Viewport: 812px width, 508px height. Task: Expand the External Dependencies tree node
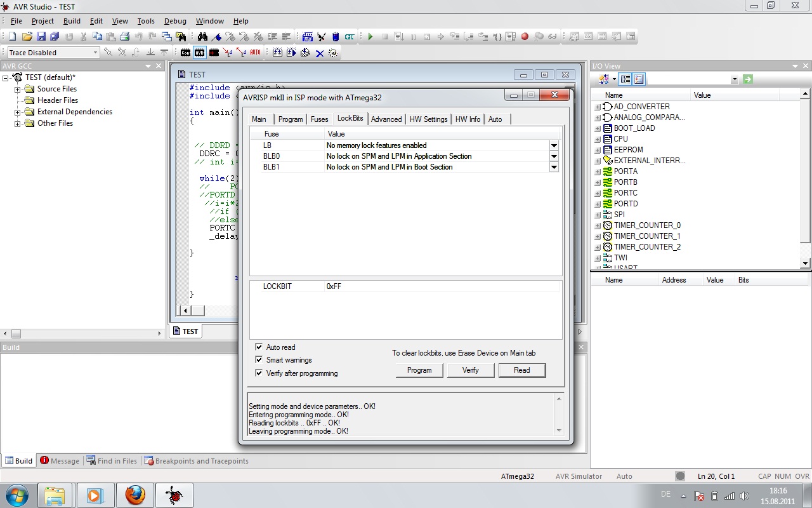18,112
